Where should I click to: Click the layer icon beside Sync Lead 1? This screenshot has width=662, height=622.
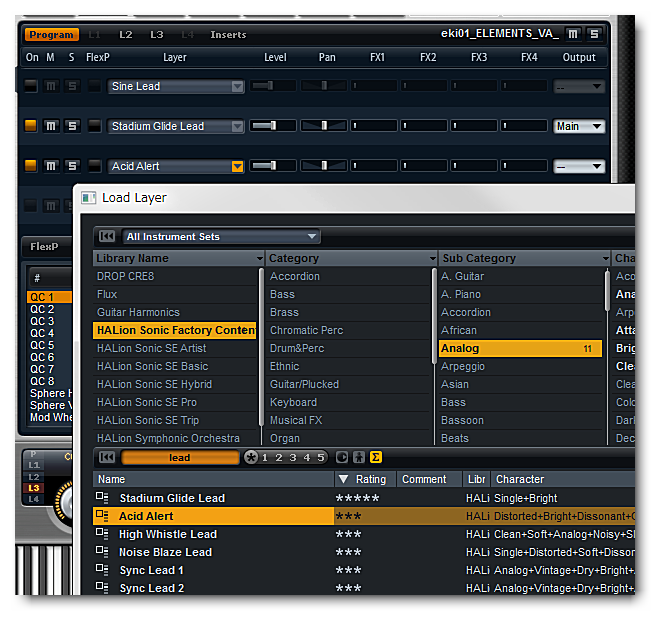click(102, 570)
